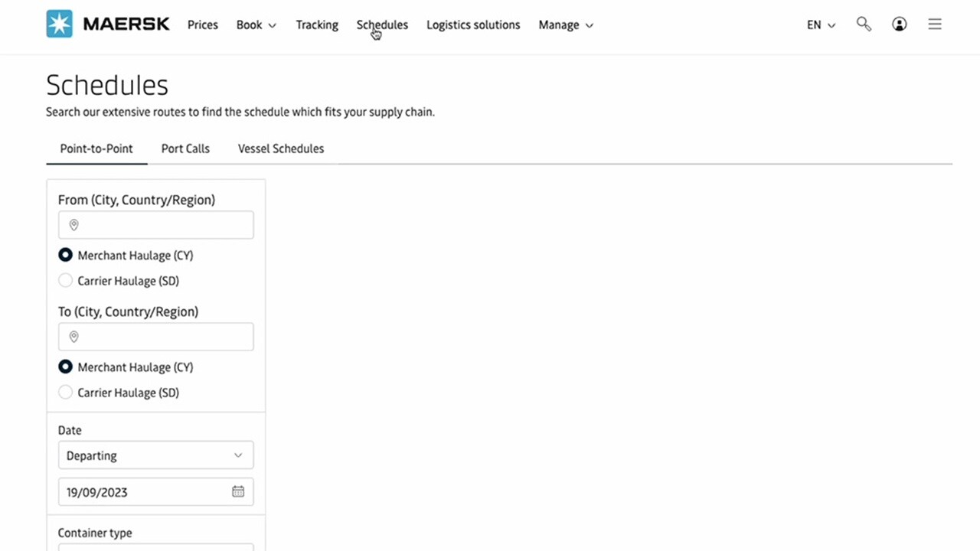Click location pin icon in To field
Viewport: 980px width, 551px height.
click(74, 337)
